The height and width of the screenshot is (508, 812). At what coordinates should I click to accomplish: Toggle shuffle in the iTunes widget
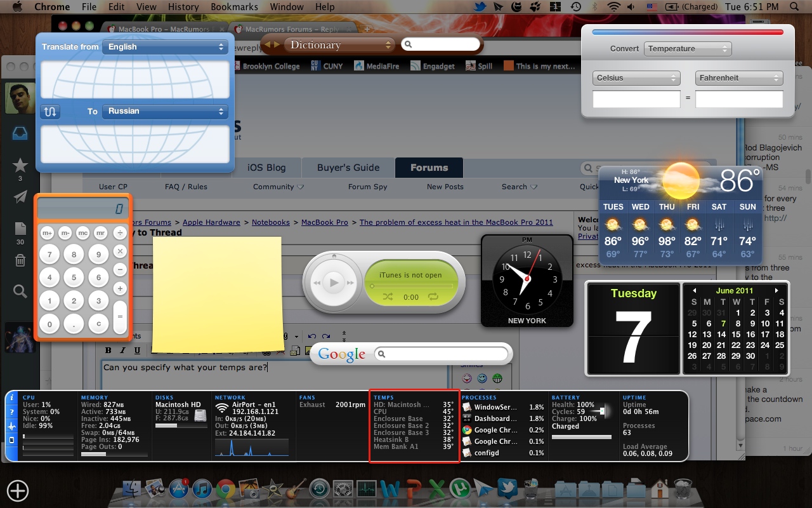coord(388,297)
